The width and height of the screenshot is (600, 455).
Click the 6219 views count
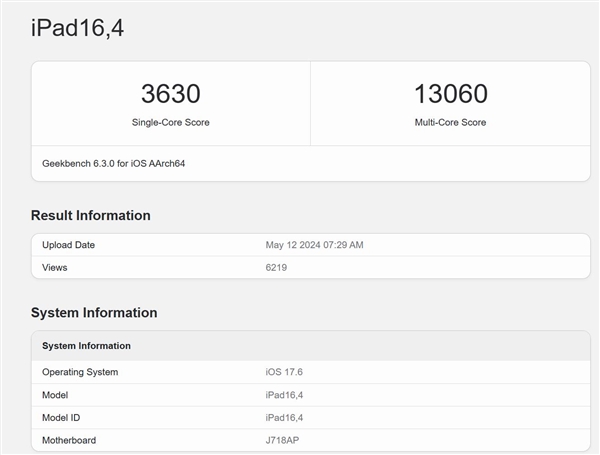(277, 267)
